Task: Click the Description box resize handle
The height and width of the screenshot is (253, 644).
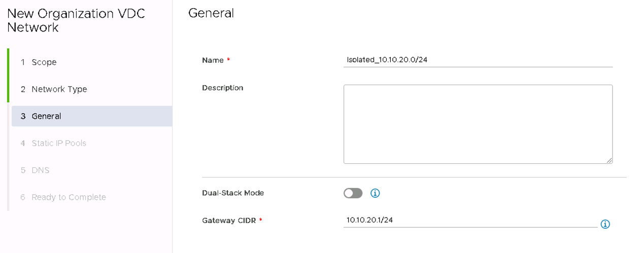Action: pyautogui.click(x=609, y=160)
